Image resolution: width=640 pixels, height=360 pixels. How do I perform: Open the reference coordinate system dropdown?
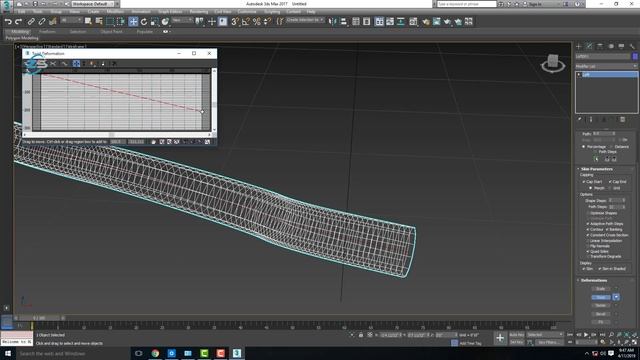click(182, 20)
